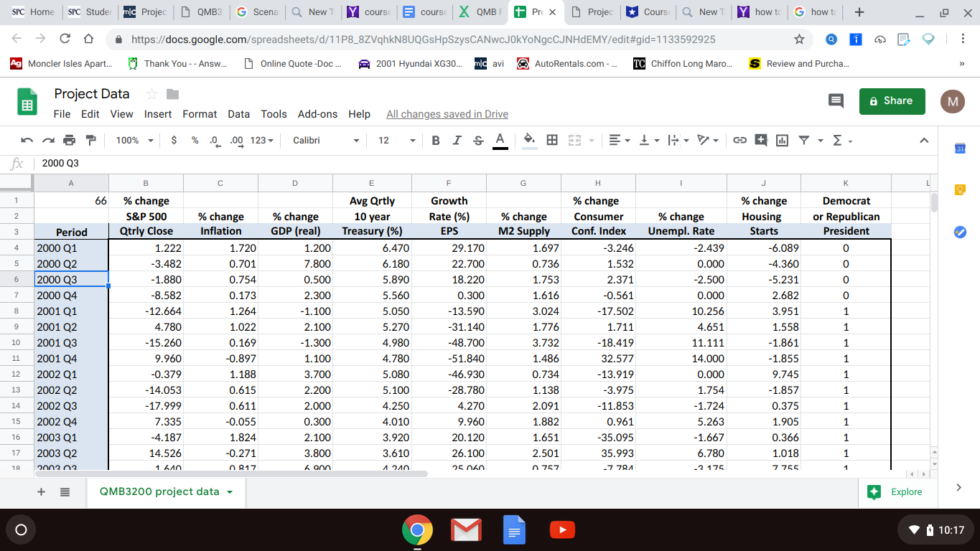Screen dimensions: 980x551
Task: Open the Edit menu
Action: pos(90,114)
